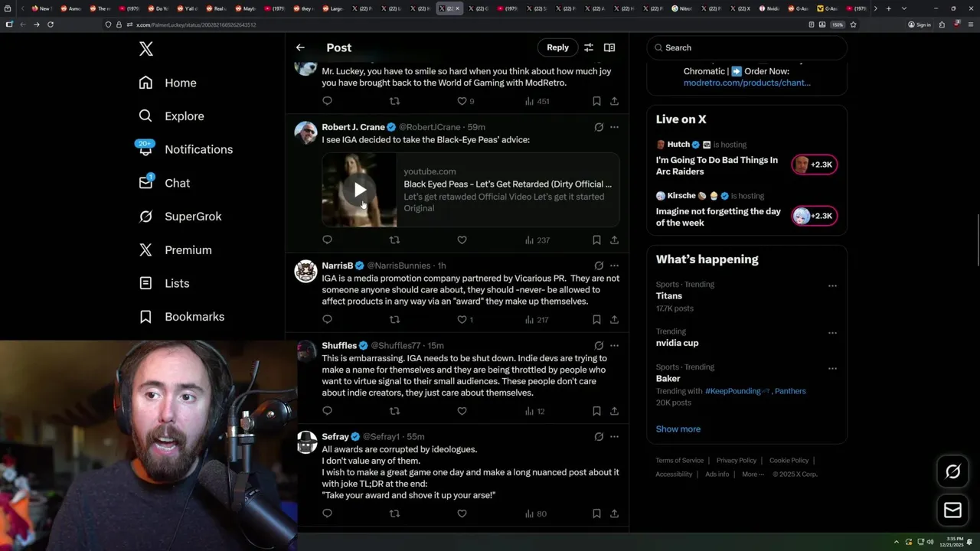Click Grok icon on Shuffles's post
Screen dimensions: 980x551
coord(599,346)
